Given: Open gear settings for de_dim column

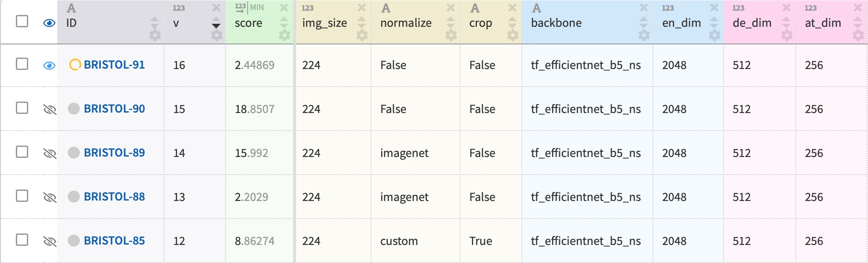Looking at the screenshot, I should coord(786,35).
